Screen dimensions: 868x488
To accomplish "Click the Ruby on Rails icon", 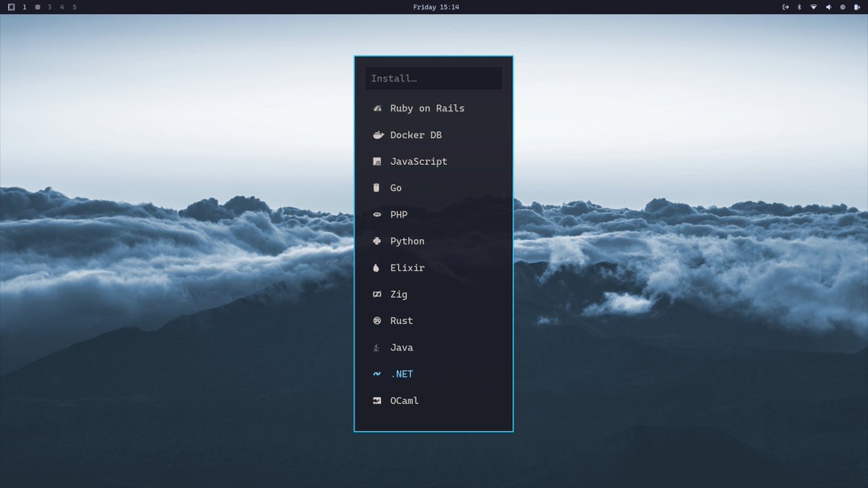I will click(377, 108).
